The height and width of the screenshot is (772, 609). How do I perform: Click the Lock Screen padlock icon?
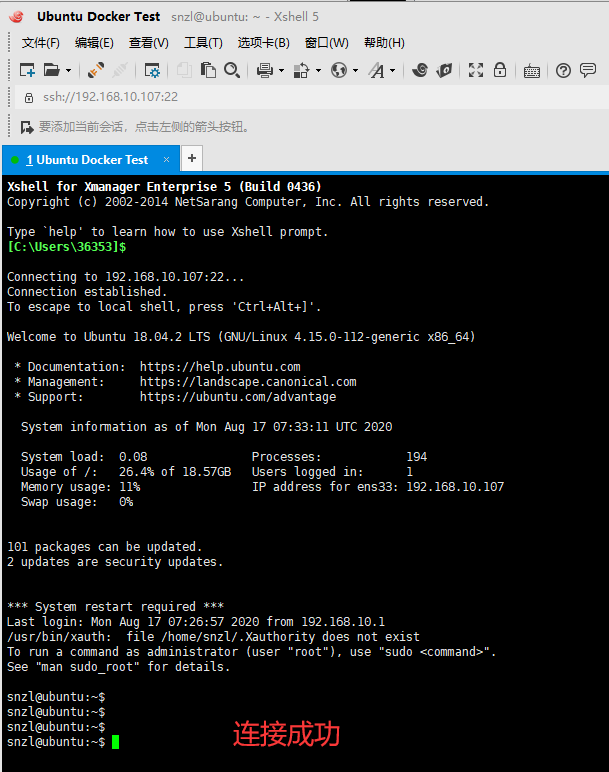[500, 70]
